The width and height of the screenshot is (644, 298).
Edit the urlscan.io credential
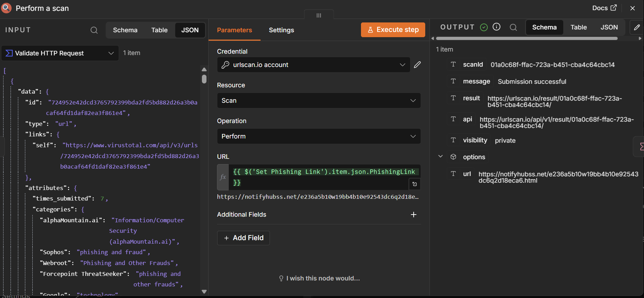[418, 65]
